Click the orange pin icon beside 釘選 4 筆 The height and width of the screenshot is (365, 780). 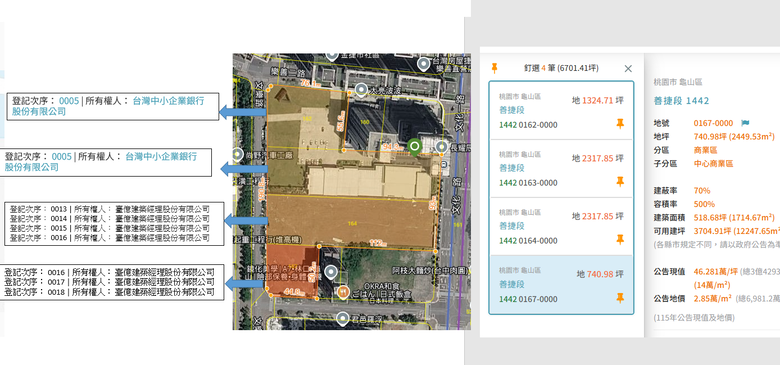coord(494,68)
